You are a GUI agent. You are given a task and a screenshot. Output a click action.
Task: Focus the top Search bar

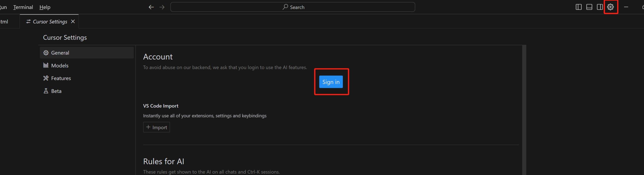tap(292, 7)
